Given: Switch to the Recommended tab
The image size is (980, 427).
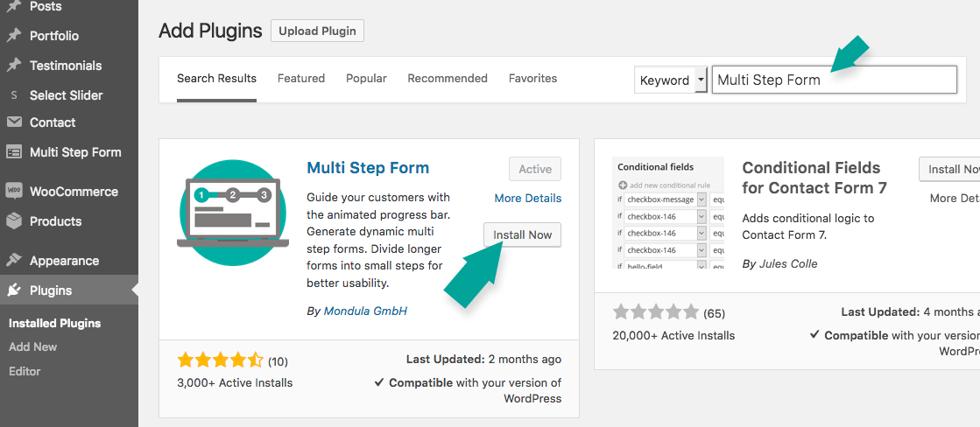Looking at the screenshot, I should click(x=448, y=79).
